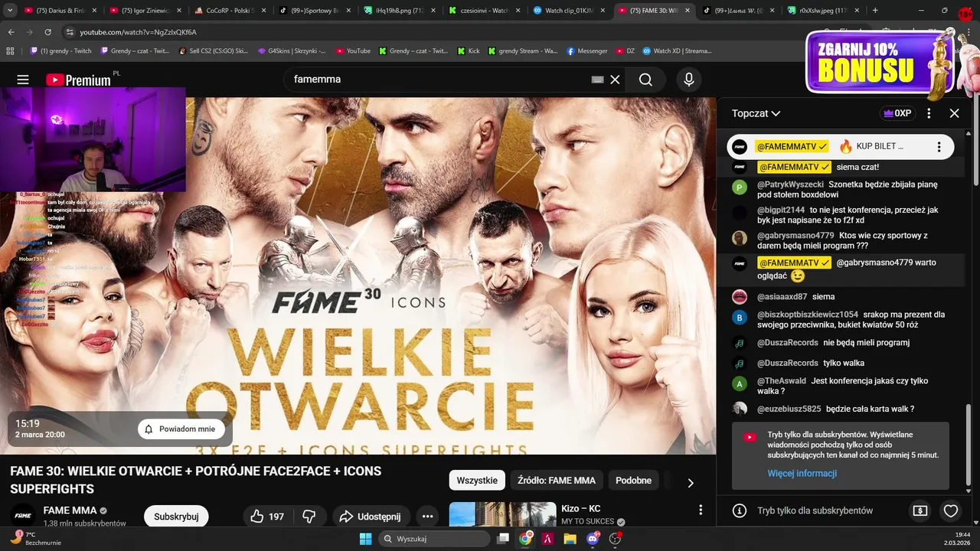Dislike the FAME 30 video
980x551 pixels.
(309, 517)
